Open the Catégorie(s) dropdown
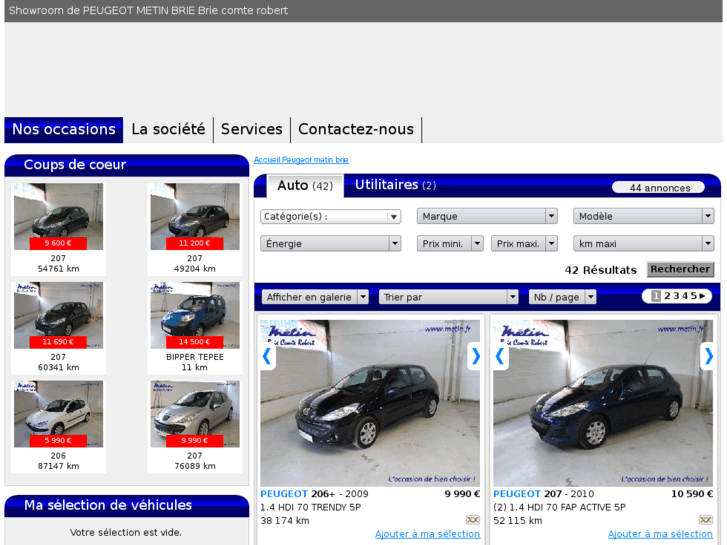Image resolution: width=727 pixels, height=545 pixels. pyautogui.click(x=330, y=217)
